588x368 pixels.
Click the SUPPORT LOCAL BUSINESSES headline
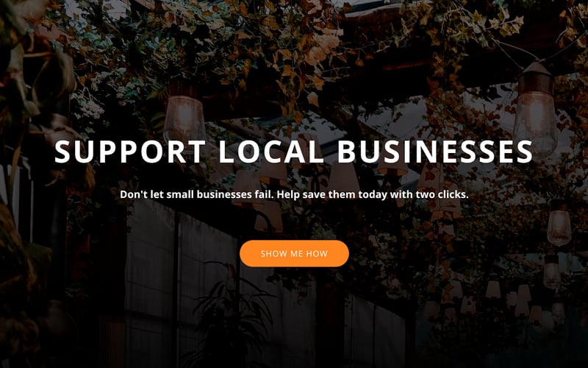pyautogui.click(x=293, y=152)
